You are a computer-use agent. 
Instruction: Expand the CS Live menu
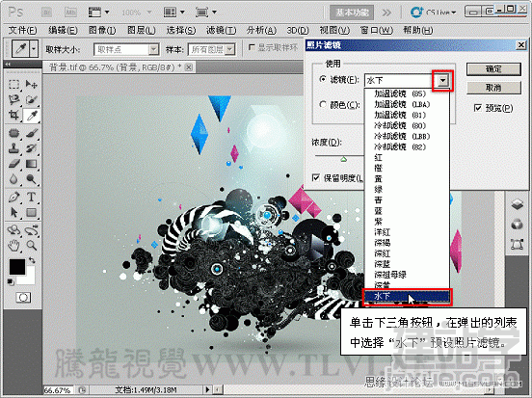434,13
